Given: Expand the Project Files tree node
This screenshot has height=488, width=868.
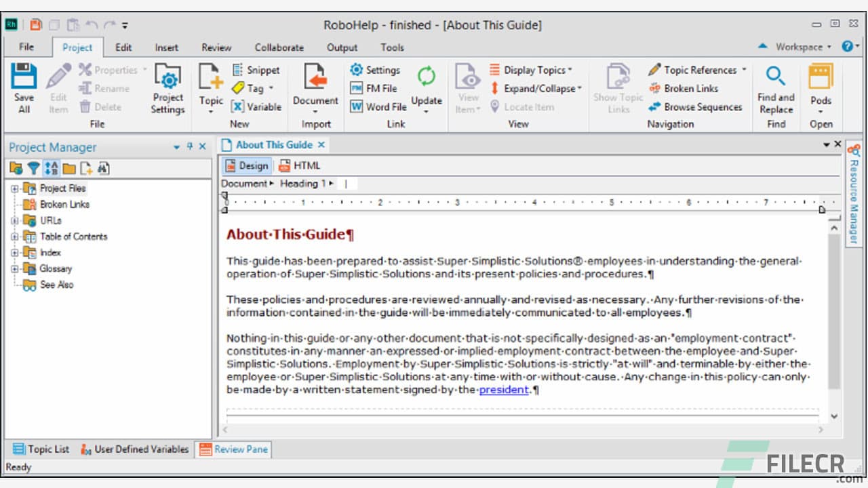Looking at the screenshot, I should point(14,188).
